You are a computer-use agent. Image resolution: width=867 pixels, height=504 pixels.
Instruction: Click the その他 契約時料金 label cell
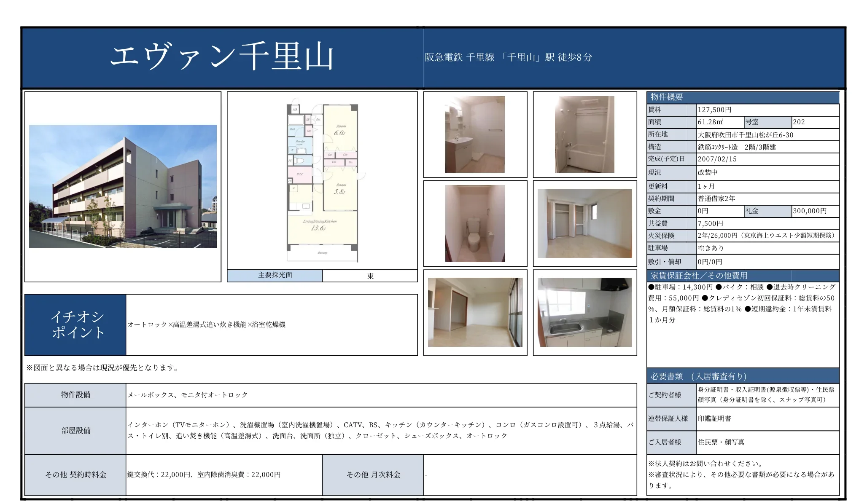tap(75, 475)
